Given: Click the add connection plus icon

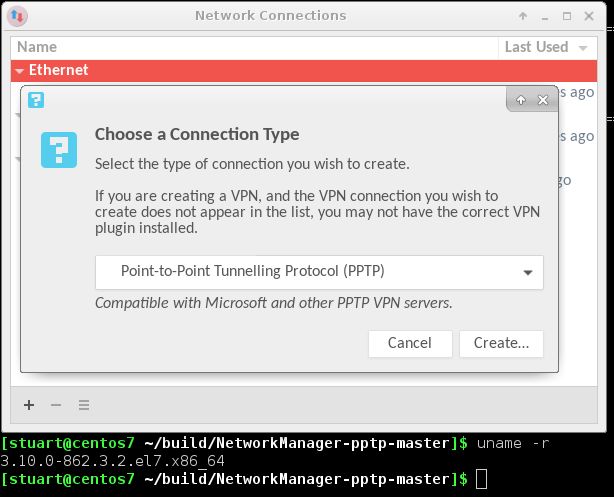Looking at the screenshot, I should (29, 405).
